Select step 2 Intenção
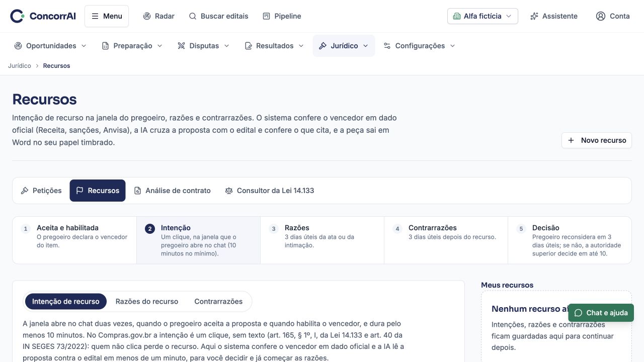This screenshot has width=644, height=362. [198, 240]
